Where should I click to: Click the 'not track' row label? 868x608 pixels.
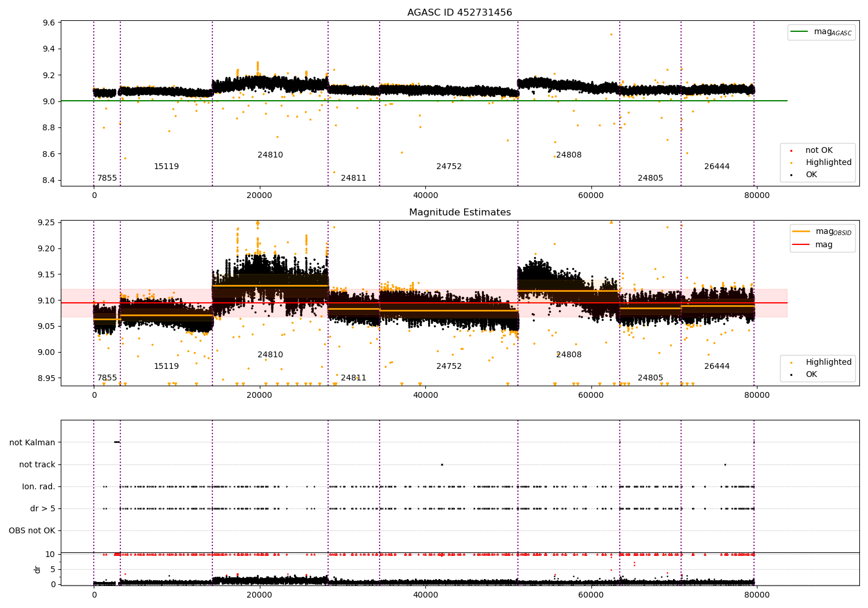click(x=37, y=465)
